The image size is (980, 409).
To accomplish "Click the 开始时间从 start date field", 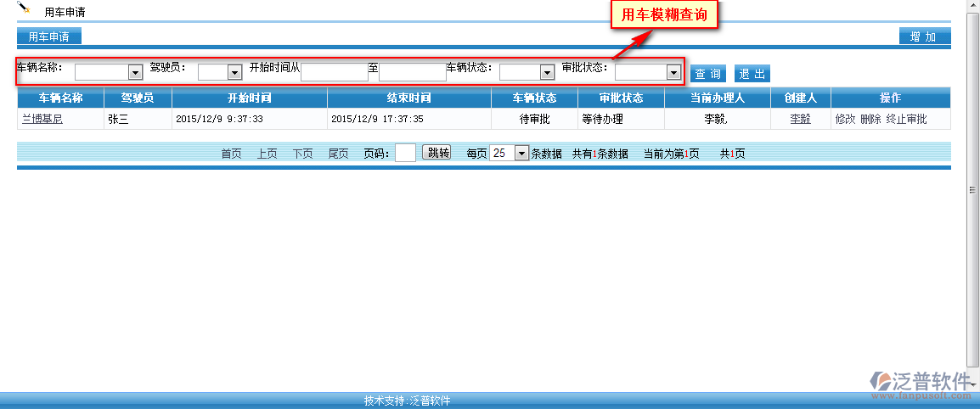I will [x=334, y=72].
